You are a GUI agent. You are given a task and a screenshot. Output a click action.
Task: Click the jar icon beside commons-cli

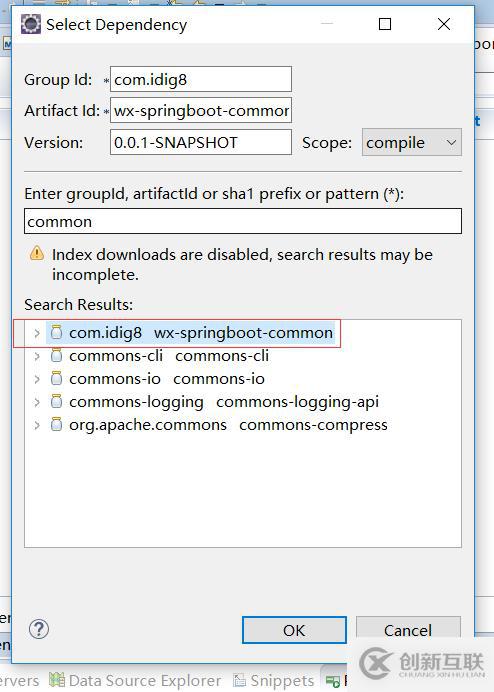[x=57, y=355]
